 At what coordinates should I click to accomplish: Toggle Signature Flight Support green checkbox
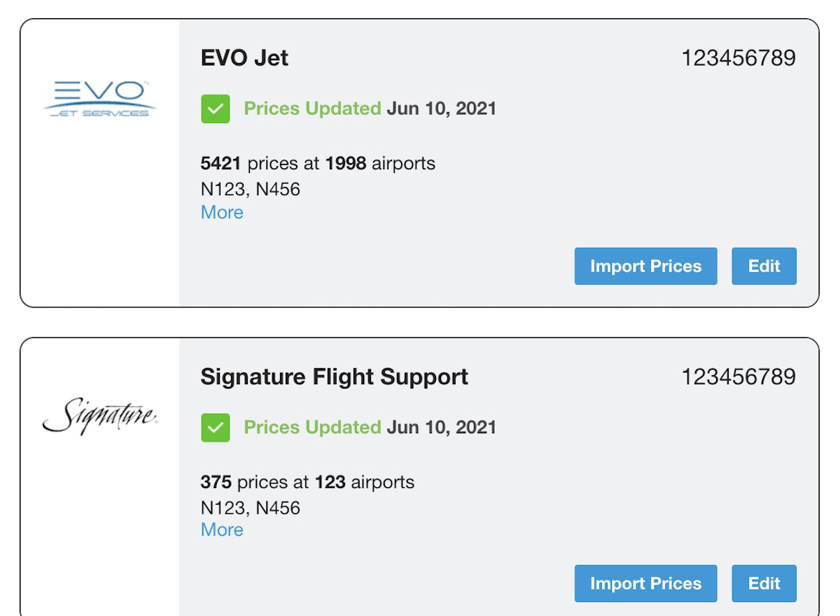(x=216, y=428)
